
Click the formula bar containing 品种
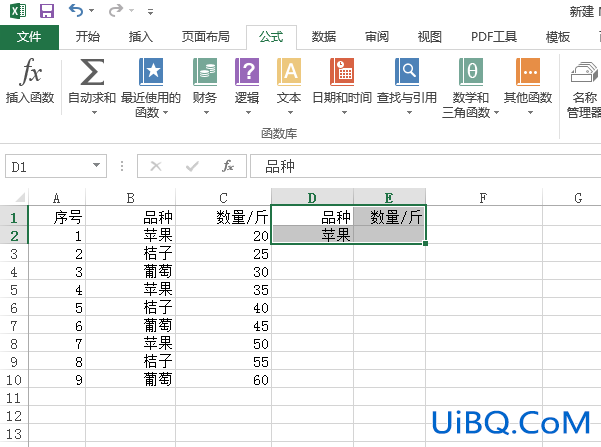[x=425, y=166]
